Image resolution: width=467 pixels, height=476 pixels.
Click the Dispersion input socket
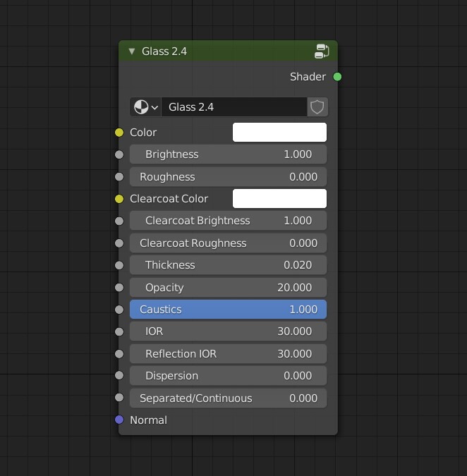pos(119,376)
